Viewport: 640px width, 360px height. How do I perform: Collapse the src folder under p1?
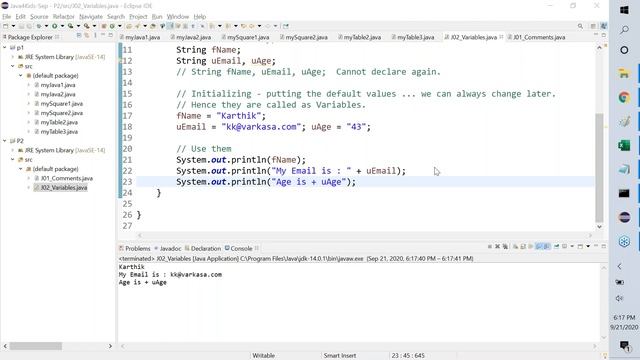(x=13, y=66)
